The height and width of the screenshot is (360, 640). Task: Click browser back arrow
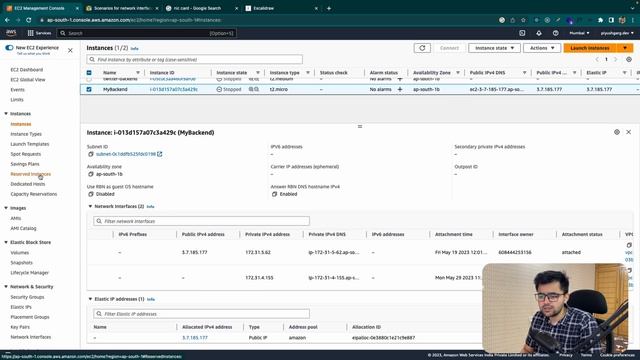click(x=7, y=20)
